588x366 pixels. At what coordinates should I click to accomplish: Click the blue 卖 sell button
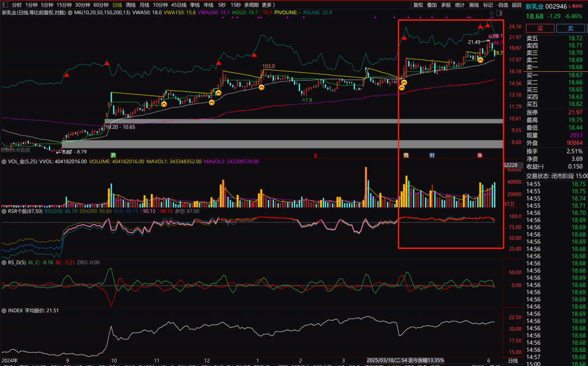click(570, 28)
